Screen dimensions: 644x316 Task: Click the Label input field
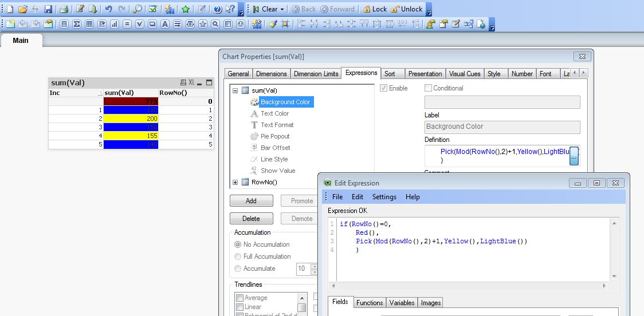502,127
